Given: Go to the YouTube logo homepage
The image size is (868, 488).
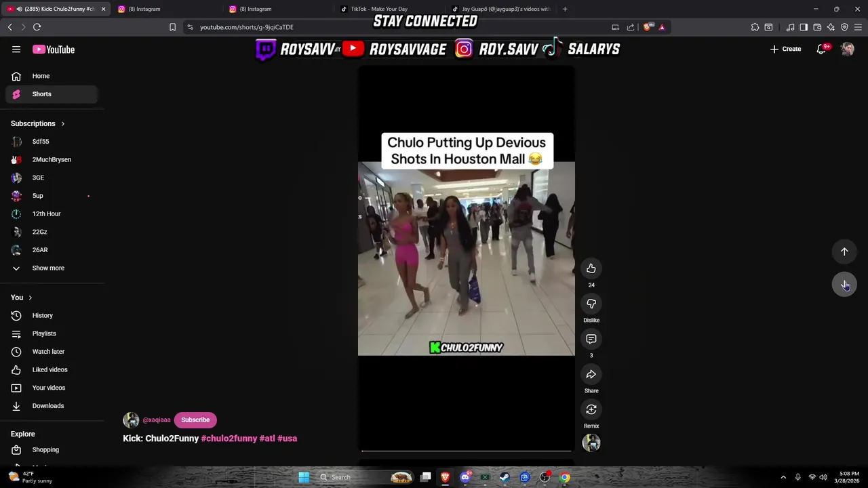Looking at the screenshot, I should 54,49.
